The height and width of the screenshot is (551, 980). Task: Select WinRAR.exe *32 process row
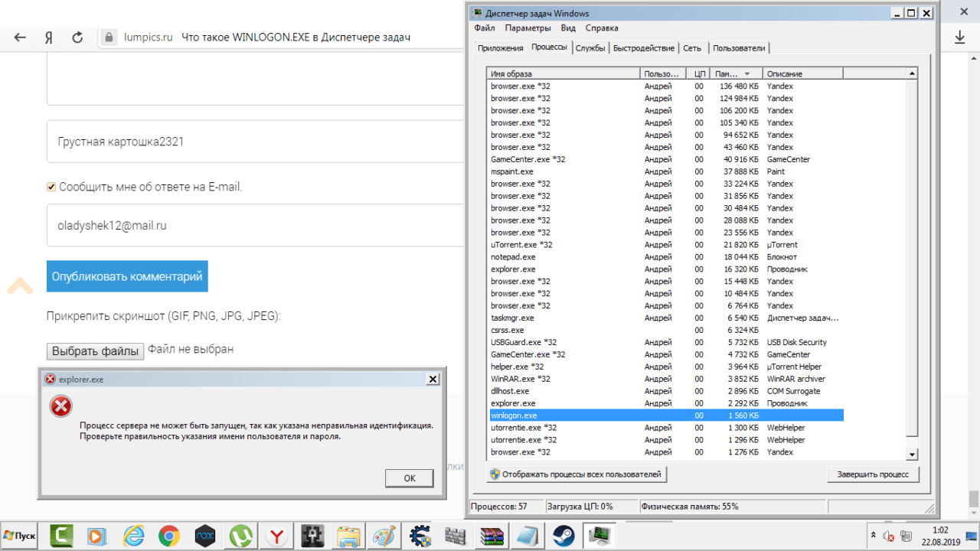(665, 379)
